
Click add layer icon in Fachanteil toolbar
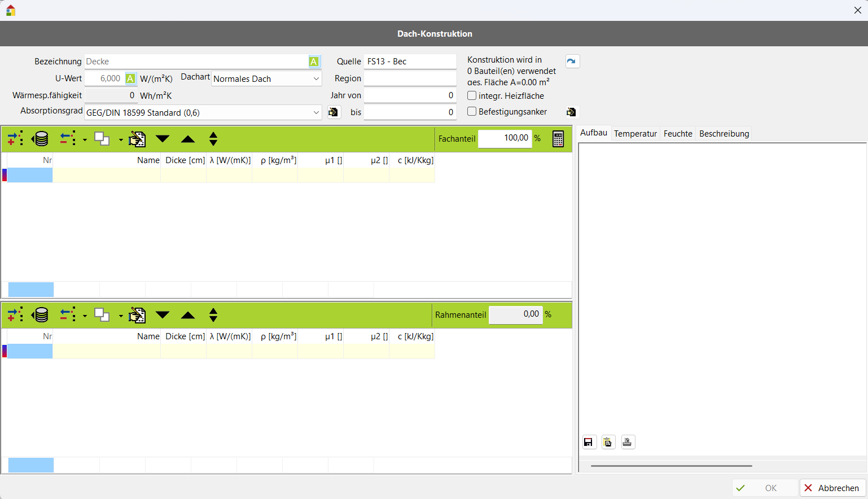tap(15, 139)
